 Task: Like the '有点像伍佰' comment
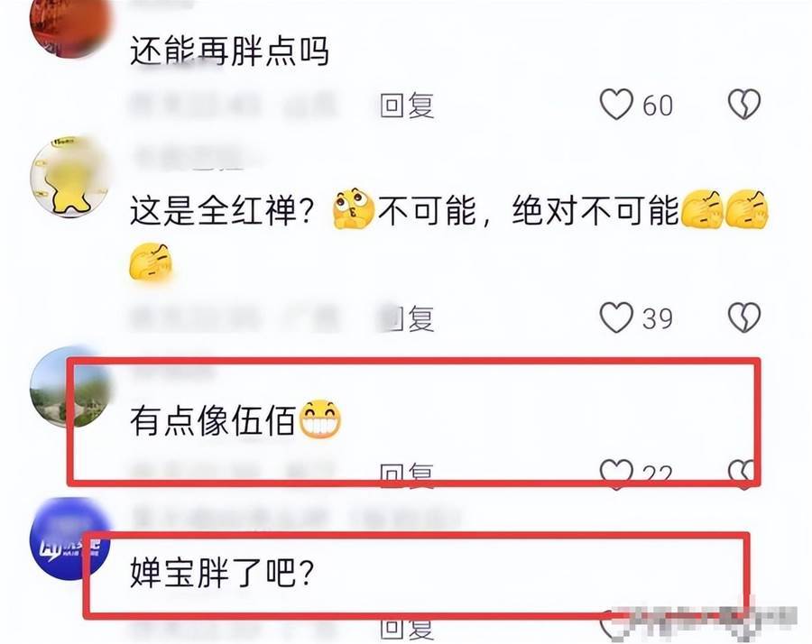pos(616,474)
